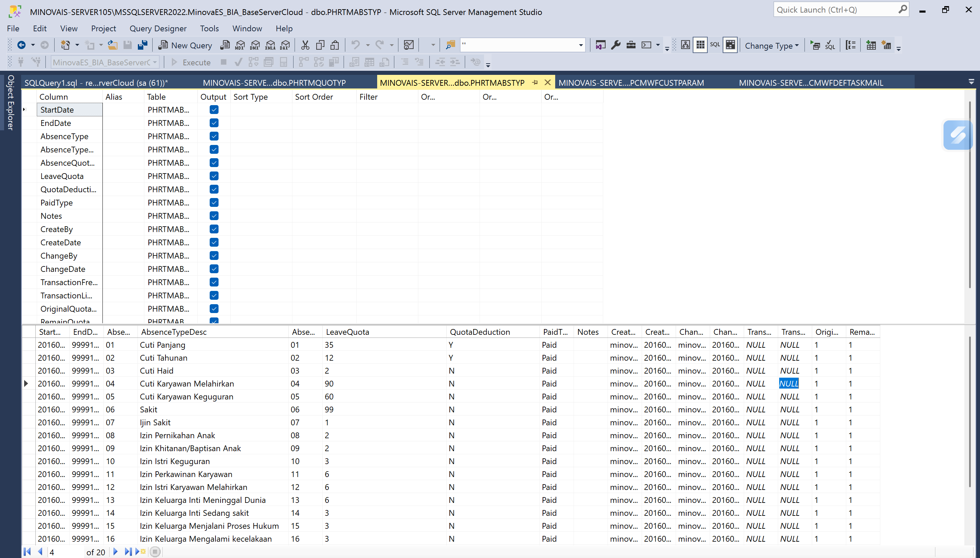Click the Save All icon

(x=143, y=45)
